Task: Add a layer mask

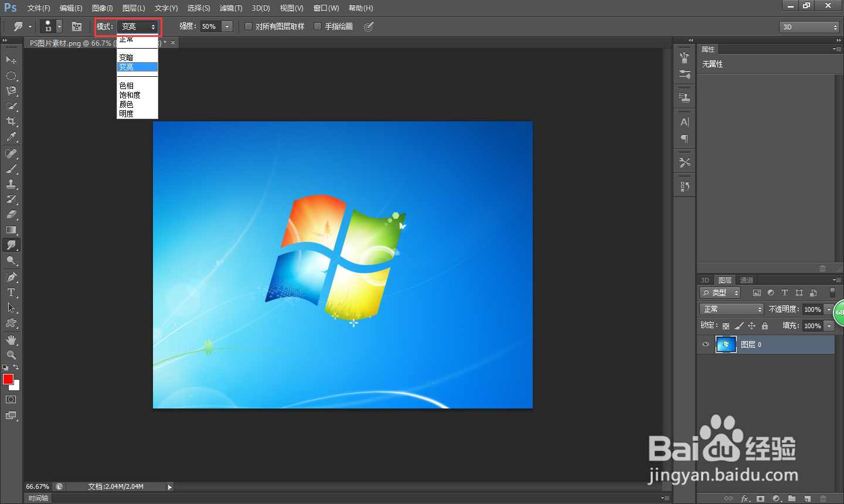Action: tap(761, 499)
